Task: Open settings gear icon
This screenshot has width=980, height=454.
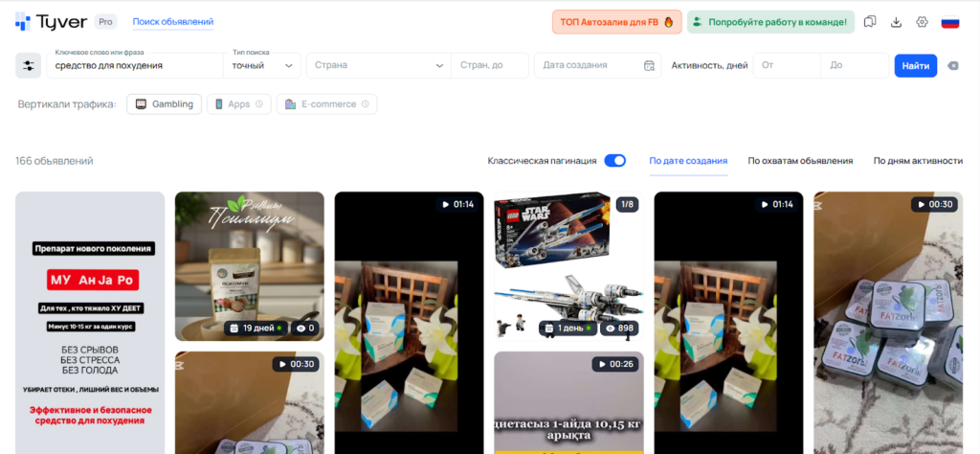Action: (x=922, y=22)
